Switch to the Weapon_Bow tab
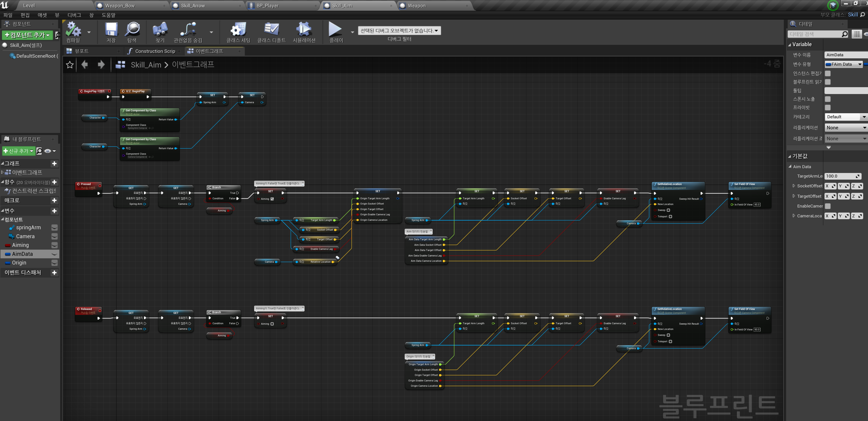The width and height of the screenshot is (868, 421). tap(132, 6)
